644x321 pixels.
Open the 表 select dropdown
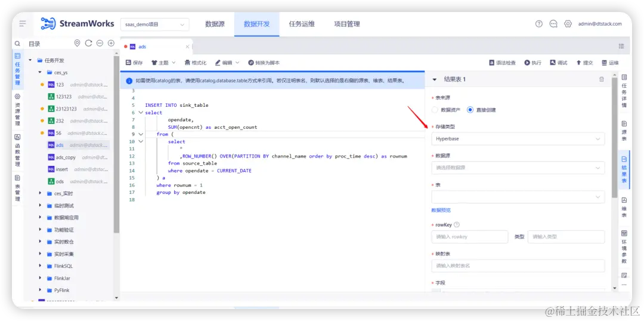point(518,197)
